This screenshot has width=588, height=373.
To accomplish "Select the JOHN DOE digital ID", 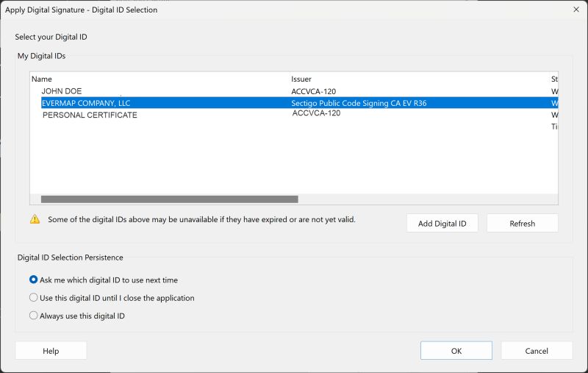I will [x=62, y=91].
